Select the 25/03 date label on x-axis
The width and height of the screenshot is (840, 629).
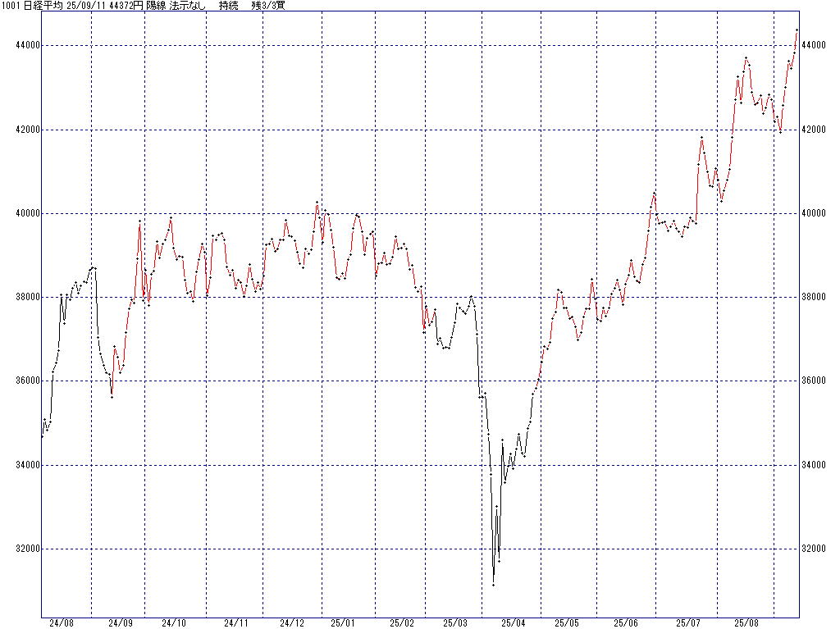(456, 623)
